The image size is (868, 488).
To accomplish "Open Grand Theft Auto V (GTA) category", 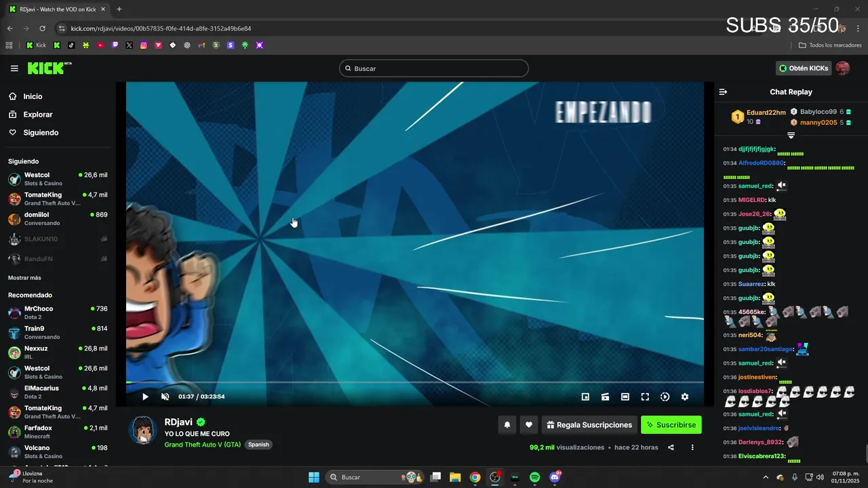I will click(x=202, y=445).
